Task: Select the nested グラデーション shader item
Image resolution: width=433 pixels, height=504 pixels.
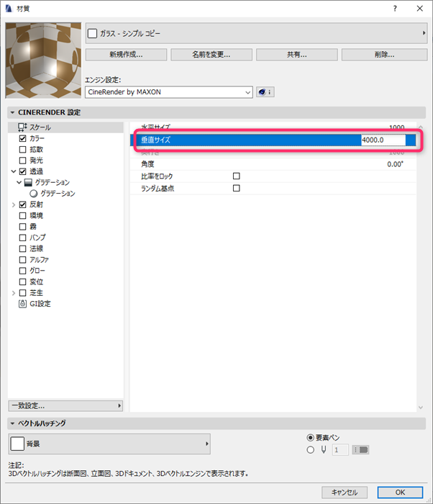Action: 58,194
